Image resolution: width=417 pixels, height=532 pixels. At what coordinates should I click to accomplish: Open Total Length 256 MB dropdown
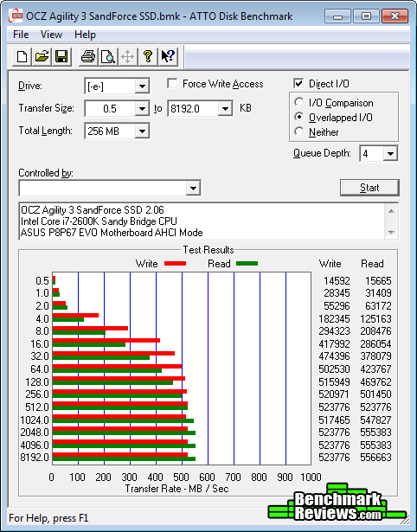coord(142,131)
